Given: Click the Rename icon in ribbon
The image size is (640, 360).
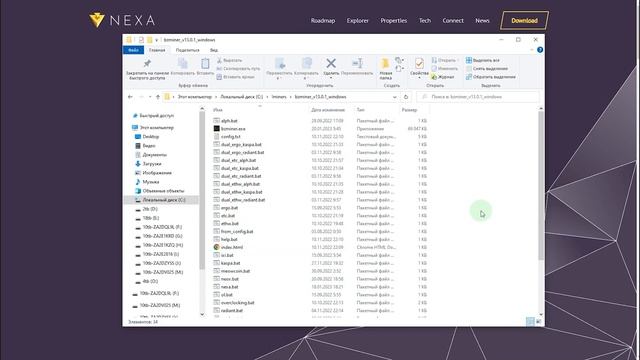Looking at the screenshot, I should [357, 63].
